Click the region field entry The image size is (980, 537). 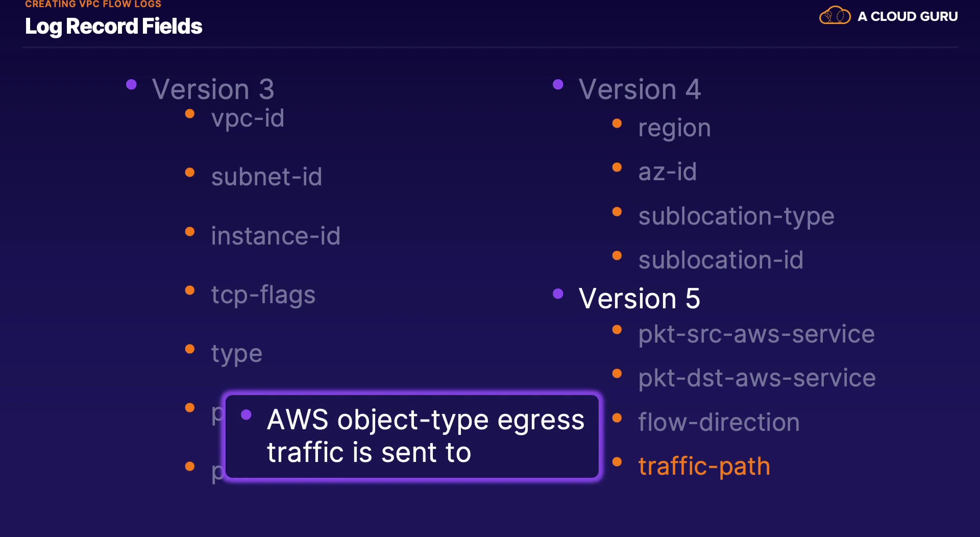pos(674,128)
